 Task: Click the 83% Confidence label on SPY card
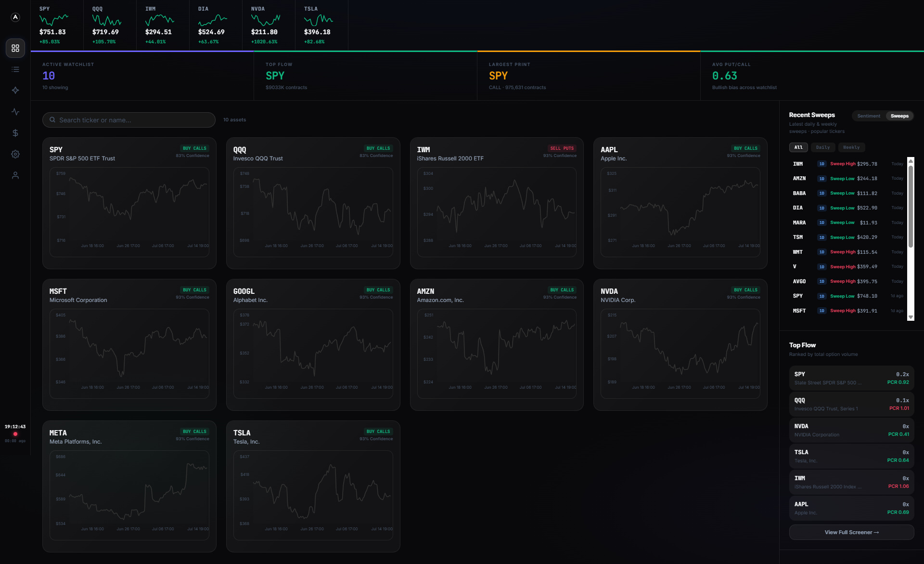coord(192,156)
